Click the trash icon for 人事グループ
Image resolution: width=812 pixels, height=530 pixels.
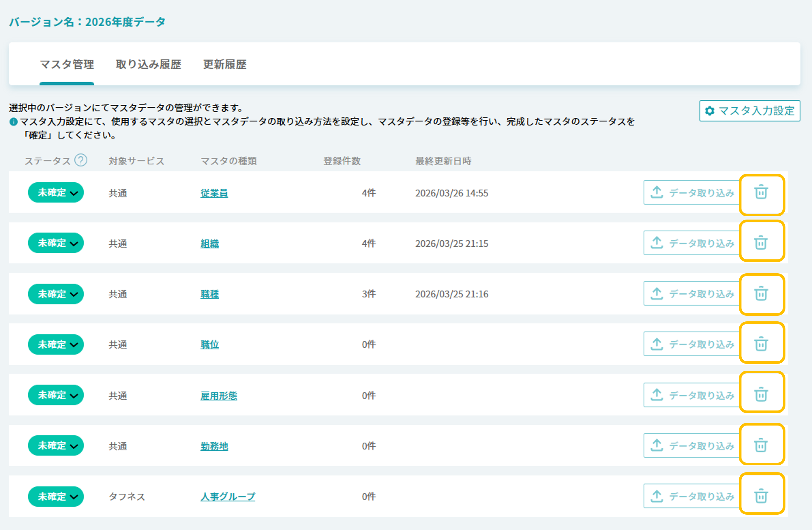pos(761,496)
